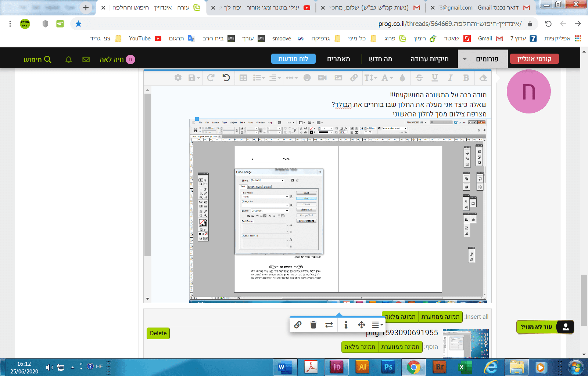The image size is (588, 376).
Task: Click the new tab plus button
Action: [x=86, y=7]
